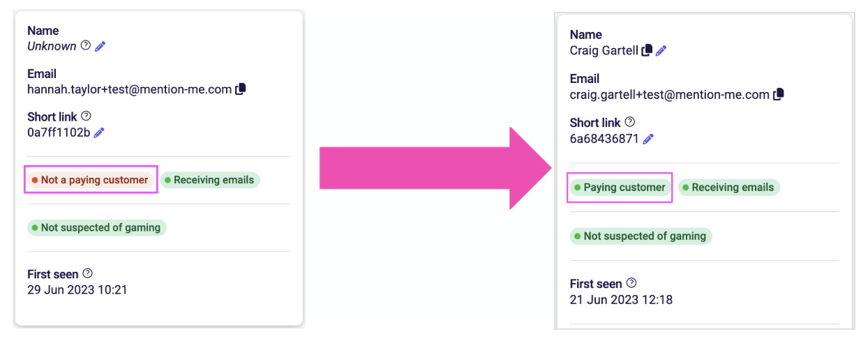
Task: Open the help icon next to Unknown name
Action: (86, 46)
